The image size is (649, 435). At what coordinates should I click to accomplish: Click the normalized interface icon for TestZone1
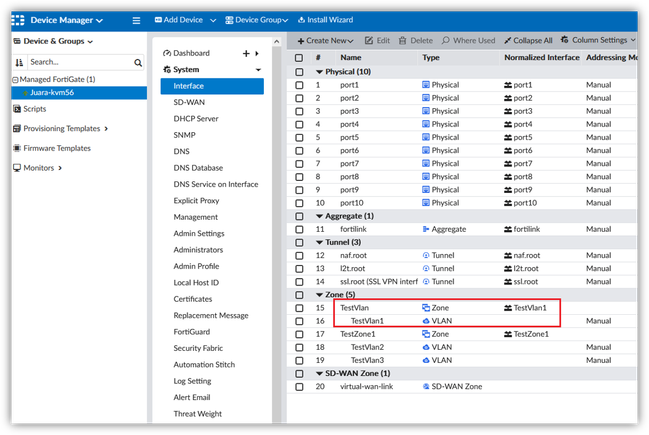coord(508,334)
